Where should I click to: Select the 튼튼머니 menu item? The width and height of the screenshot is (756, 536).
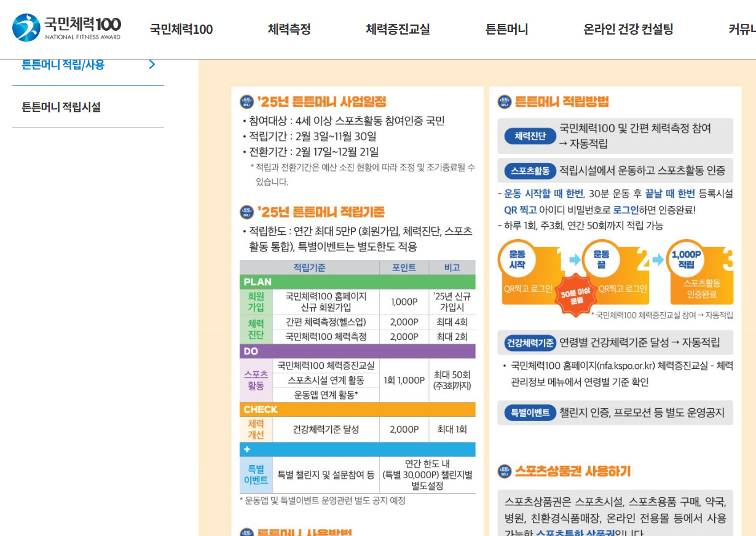click(x=506, y=29)
